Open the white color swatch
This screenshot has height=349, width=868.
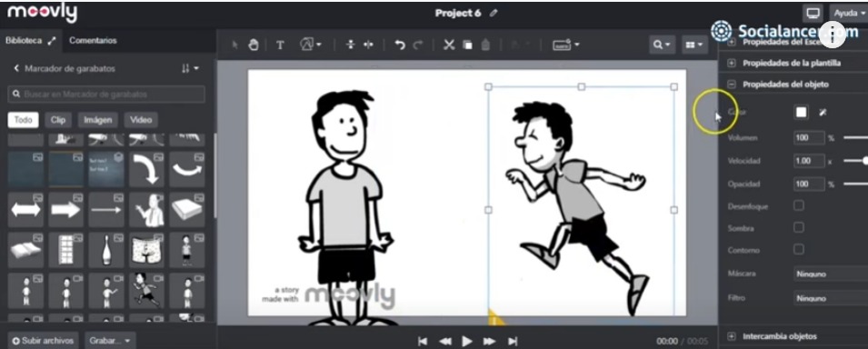[801, 113]
